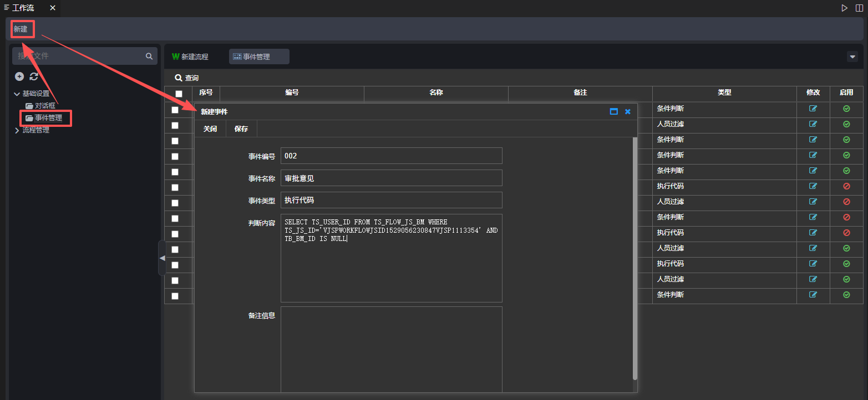Click the 查询 search button
Screen dimensions: 868x400
[x=186, y=78]
